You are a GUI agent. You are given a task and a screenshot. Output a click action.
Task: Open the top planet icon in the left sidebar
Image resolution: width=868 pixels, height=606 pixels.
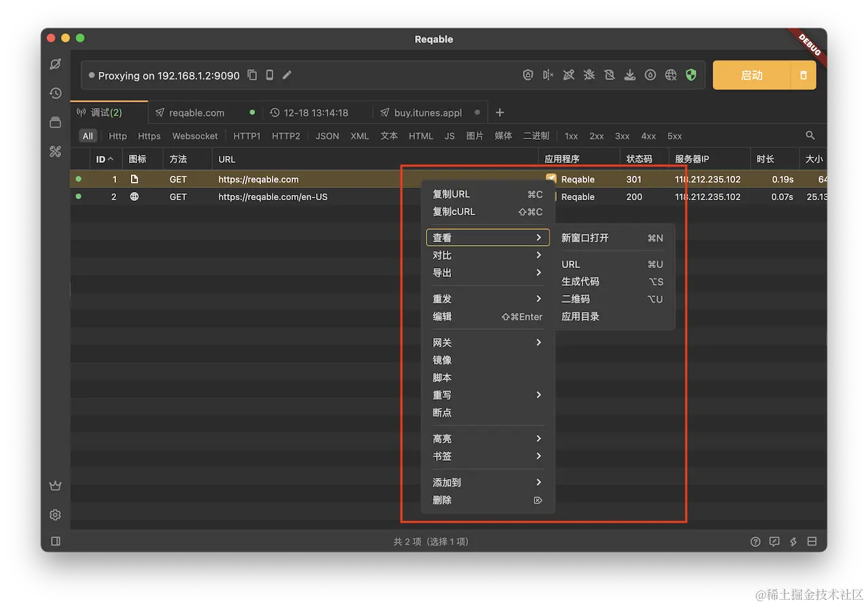[56, 64]
